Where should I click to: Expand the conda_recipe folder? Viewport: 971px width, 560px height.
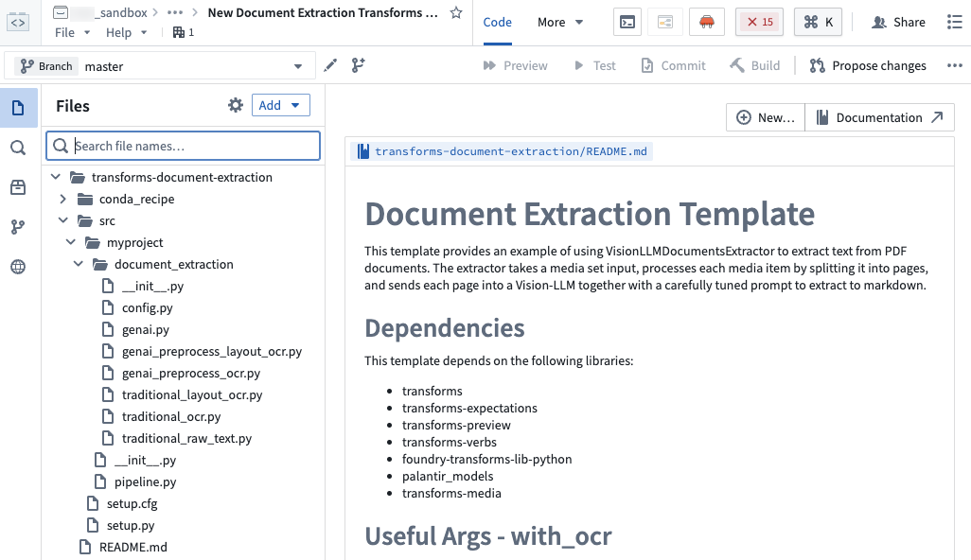coord(62,199)
